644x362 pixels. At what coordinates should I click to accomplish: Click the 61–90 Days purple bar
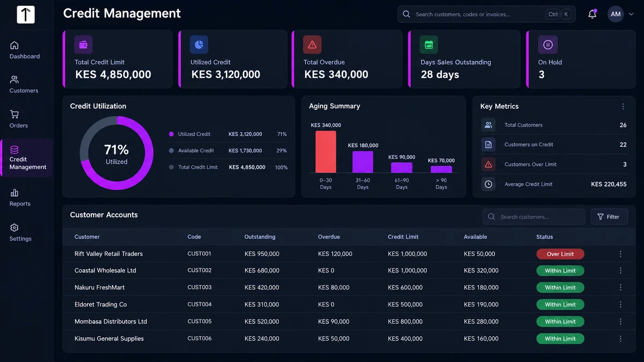coord(402,168)
